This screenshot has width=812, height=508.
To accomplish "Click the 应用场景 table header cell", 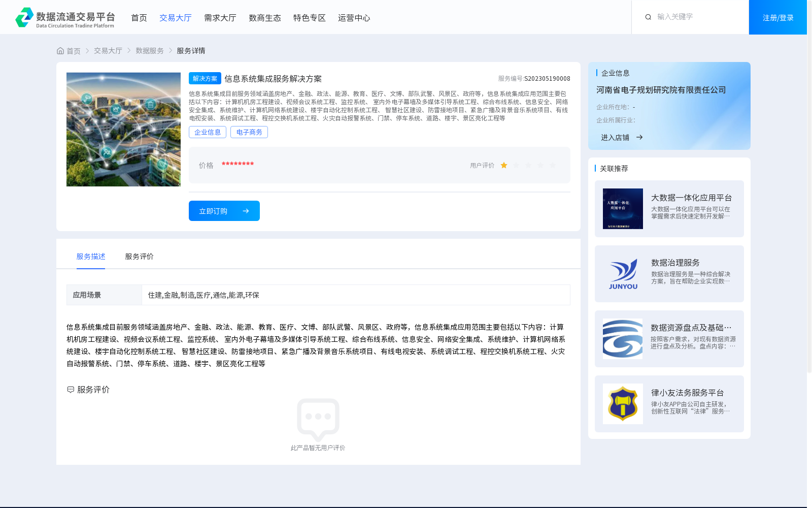I will click(104, 295).
